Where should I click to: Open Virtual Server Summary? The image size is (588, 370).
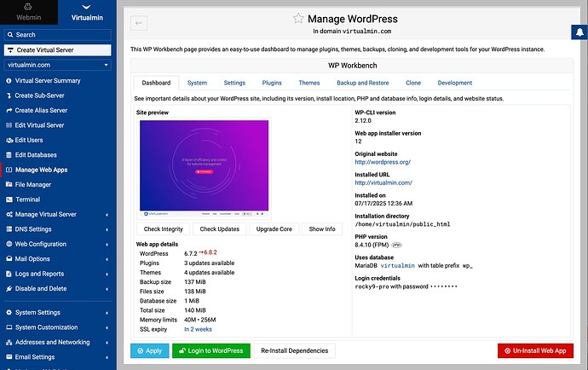pos(48,81)
